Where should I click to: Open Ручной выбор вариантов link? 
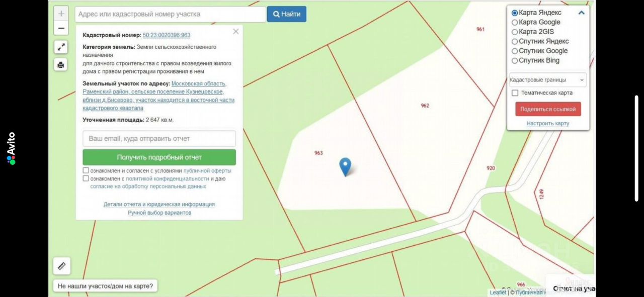[159, 213]
